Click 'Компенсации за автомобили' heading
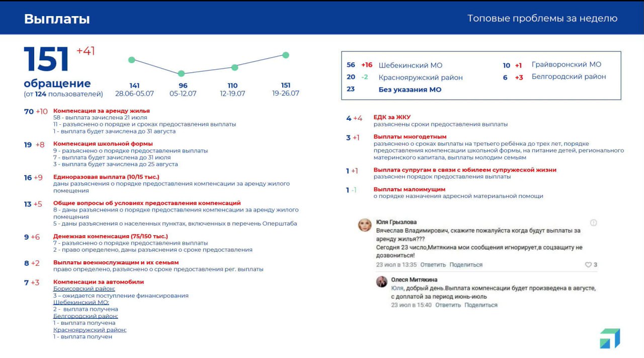The height and width of the screenshot is (358, 644). (99, 282)
